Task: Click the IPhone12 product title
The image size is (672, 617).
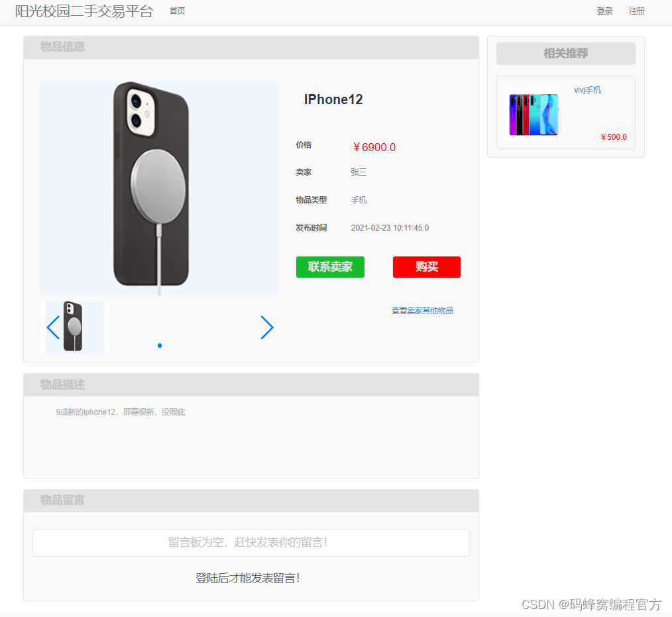Action: click(x=333, y=99)
